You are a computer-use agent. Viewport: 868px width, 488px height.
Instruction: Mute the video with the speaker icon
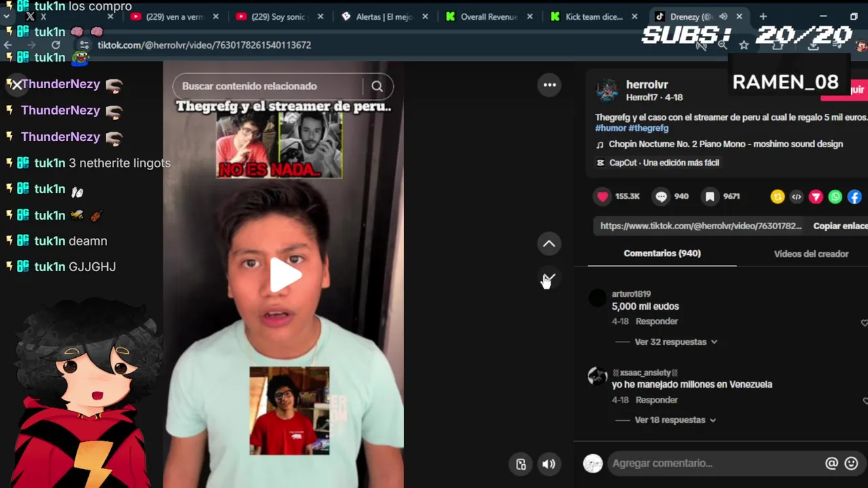click(549, 464)
